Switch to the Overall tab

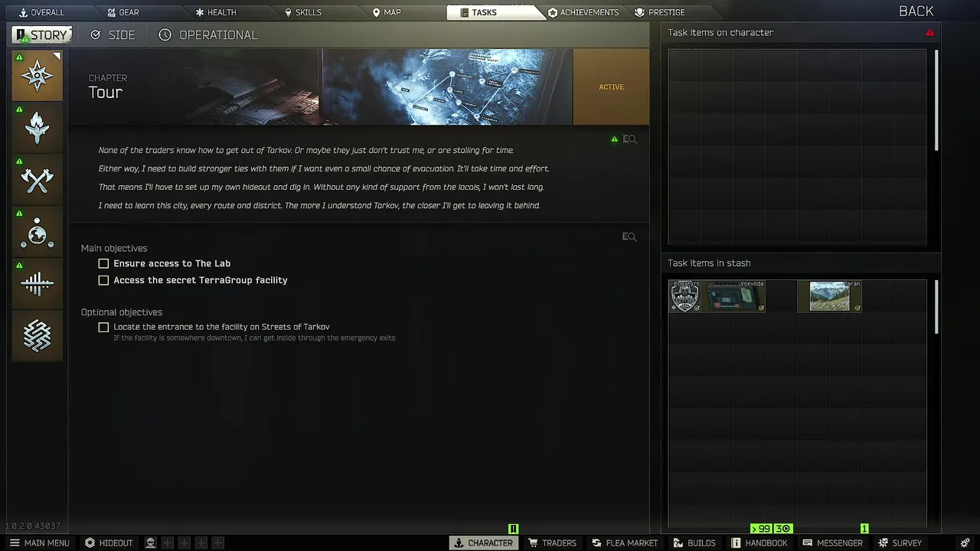(41, 12)
